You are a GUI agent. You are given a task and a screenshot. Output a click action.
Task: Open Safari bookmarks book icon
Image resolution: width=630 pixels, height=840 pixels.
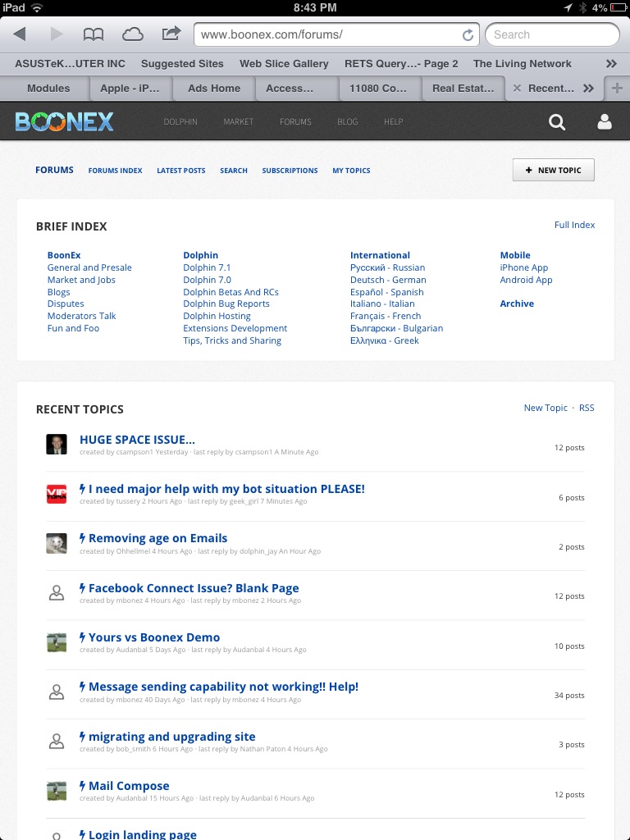tap(94, 34)
